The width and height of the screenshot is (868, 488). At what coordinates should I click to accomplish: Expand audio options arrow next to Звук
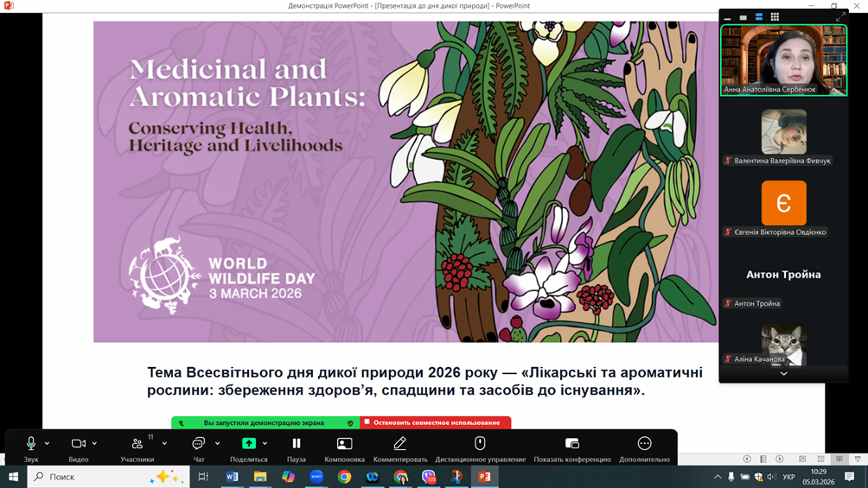[x=48, y=444]
